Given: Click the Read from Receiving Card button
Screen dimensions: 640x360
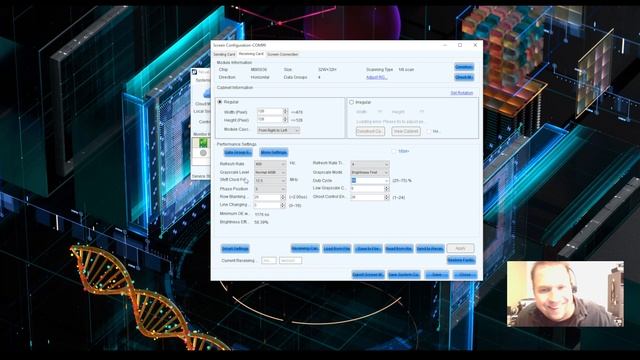Looking at the screenshot, I should pos(399,249).
